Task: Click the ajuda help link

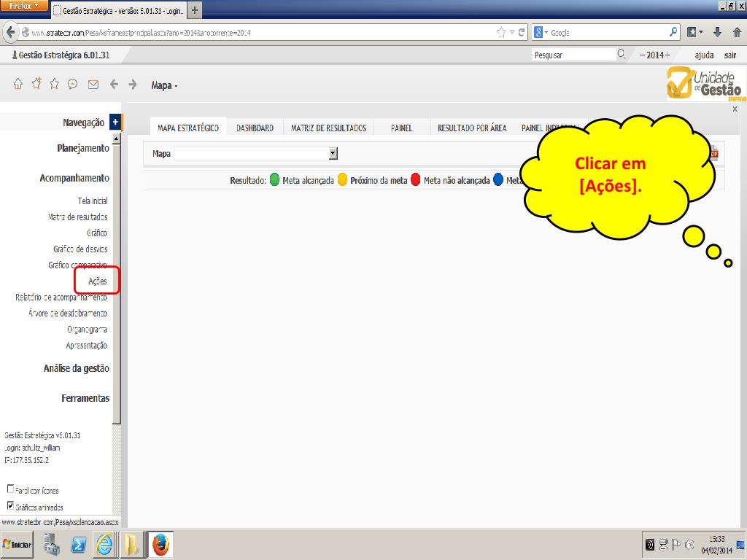Action: (x=704, y=55)
